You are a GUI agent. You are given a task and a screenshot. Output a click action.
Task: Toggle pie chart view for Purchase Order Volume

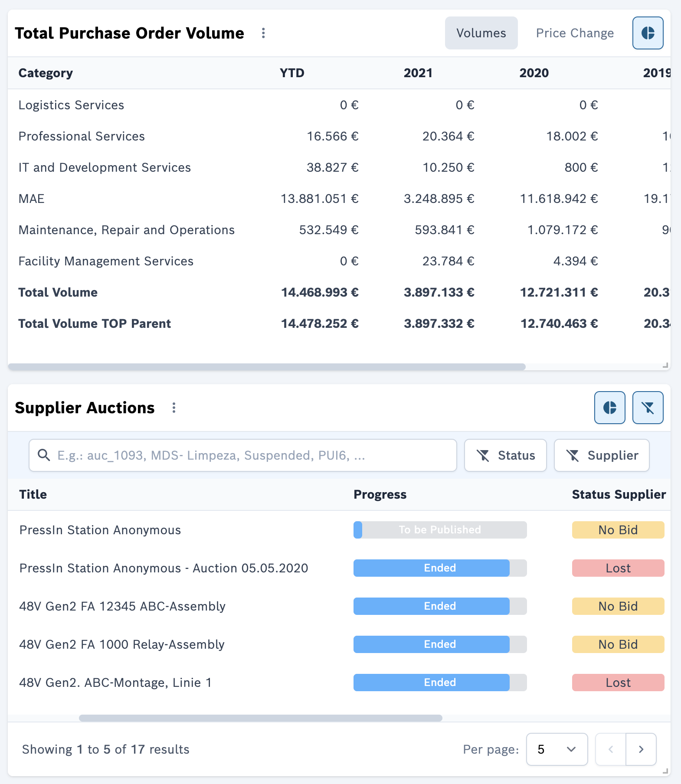pyautogui.click(x=648, y=33)
